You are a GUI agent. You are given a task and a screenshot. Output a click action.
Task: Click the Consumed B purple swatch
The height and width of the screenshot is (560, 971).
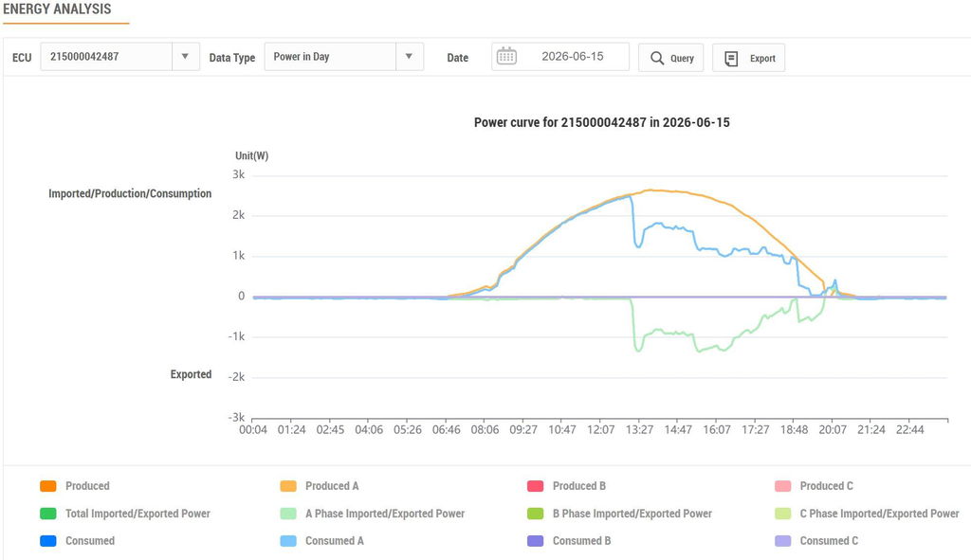coord(535,541)
